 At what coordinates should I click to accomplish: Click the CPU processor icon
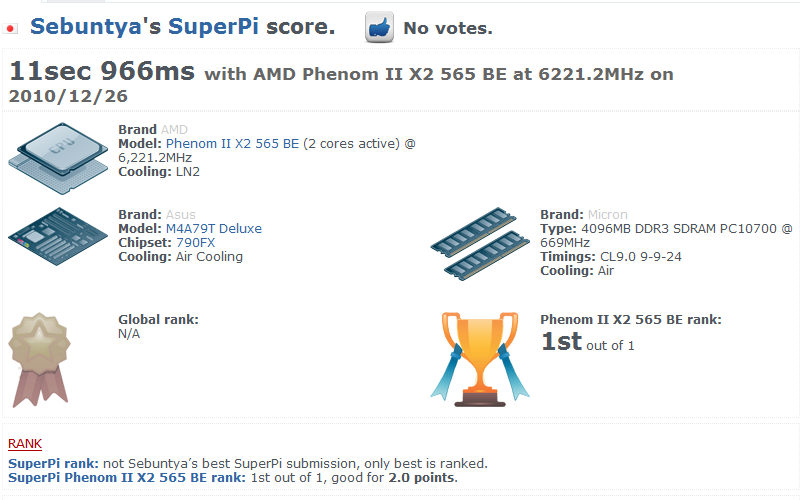click(x=58, y=158)
